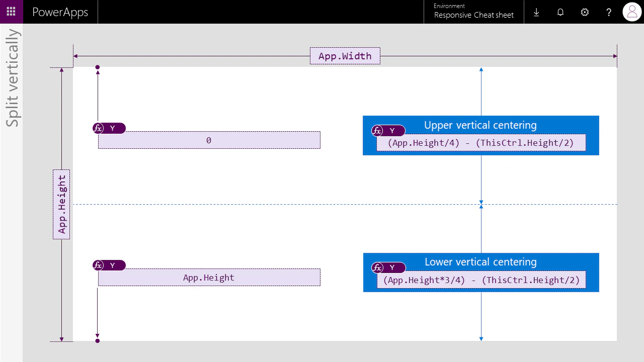Click fx icon in Upper vertical centering box
Image resolution: width=644 pixels, height=362 pixels.
tap(377, 131)
